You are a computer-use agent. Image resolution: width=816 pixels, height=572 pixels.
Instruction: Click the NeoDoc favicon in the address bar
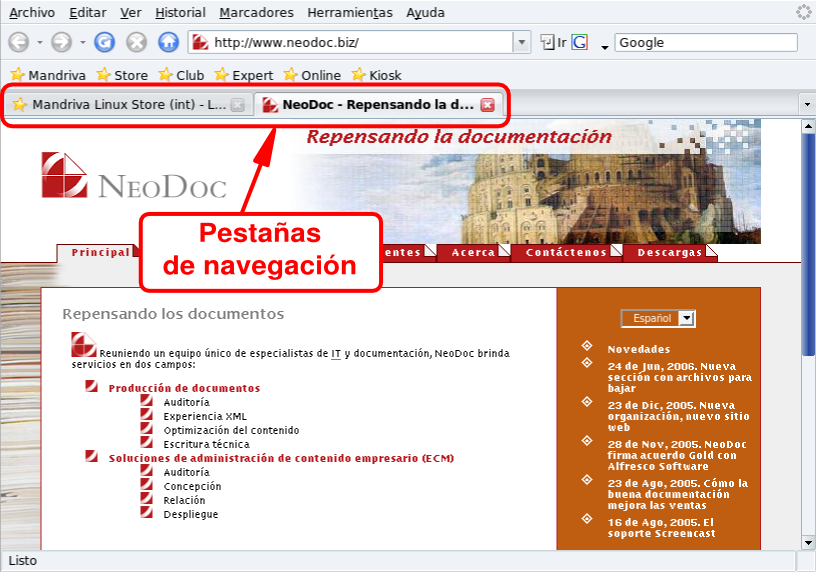tap(200, 42)
